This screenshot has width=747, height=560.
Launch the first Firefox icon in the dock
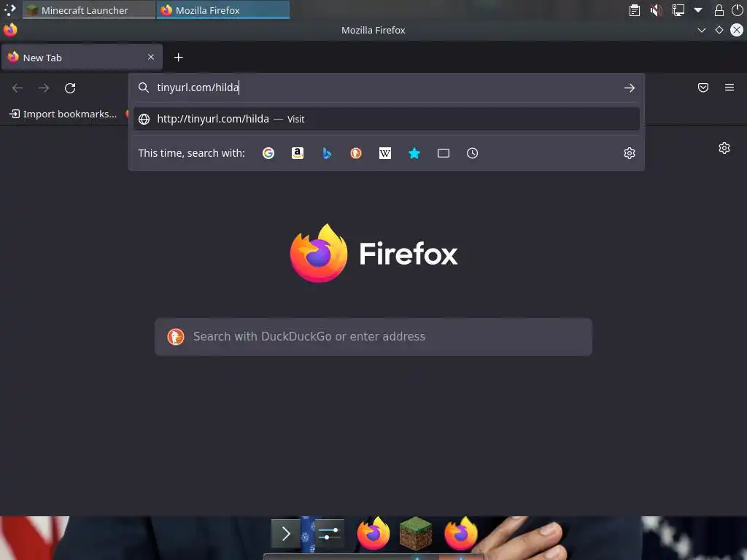(x=373, y=533)
